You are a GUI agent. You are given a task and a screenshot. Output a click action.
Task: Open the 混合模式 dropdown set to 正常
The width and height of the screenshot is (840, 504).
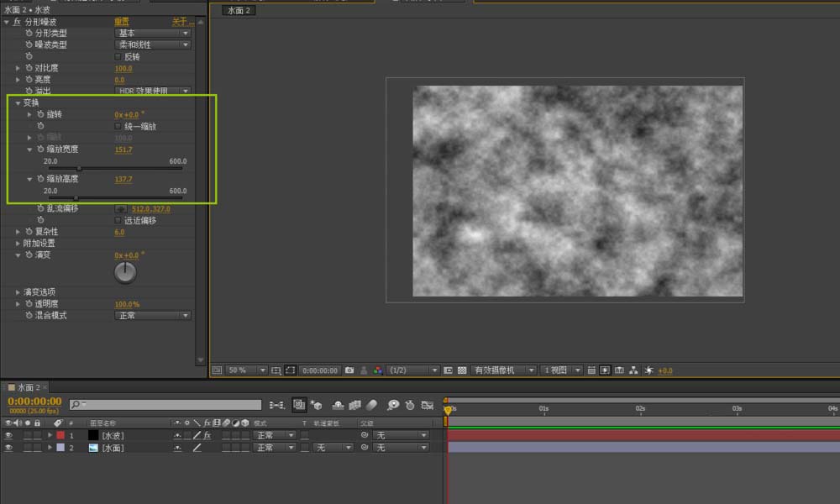(x=152, y=316)
